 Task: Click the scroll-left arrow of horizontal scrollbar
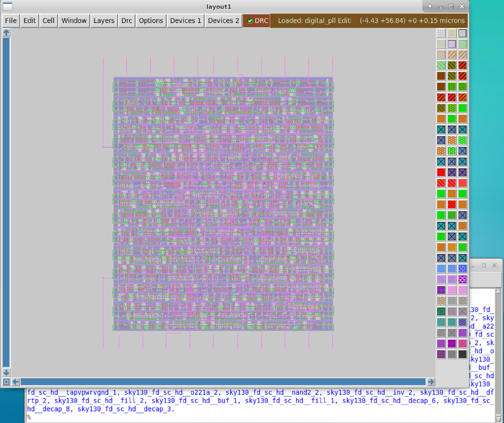16,382
